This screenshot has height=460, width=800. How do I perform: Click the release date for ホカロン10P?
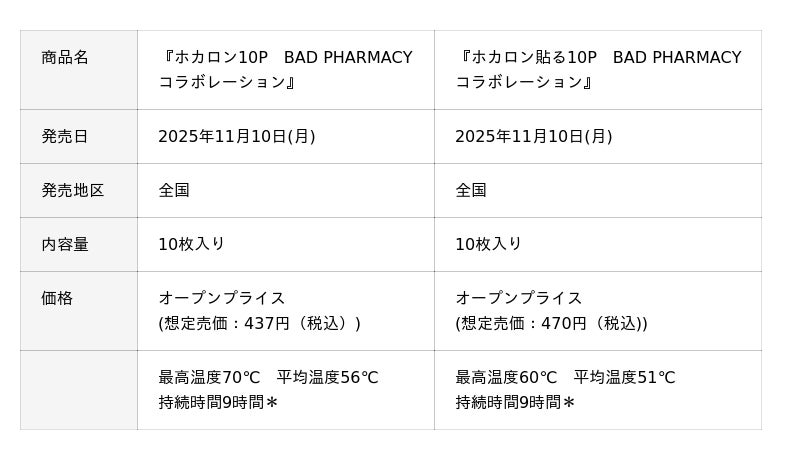(236, 137)
